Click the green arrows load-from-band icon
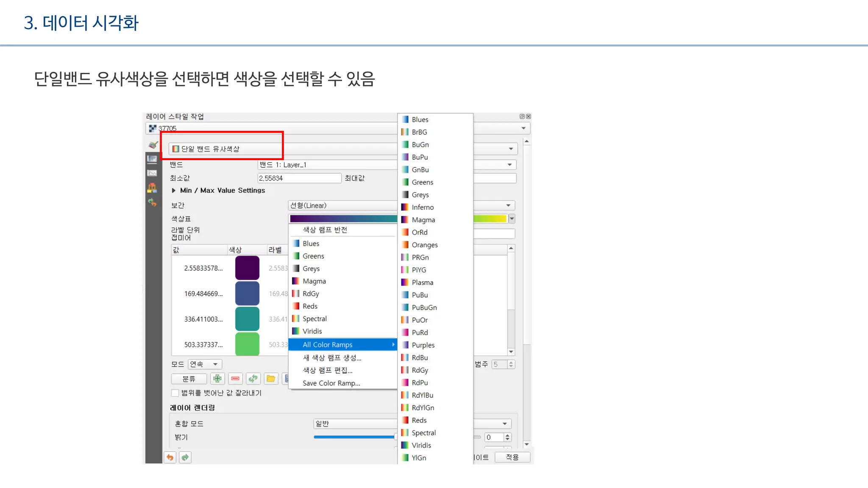The width and height of the screenshot is (868, 488). click(253, 378)
